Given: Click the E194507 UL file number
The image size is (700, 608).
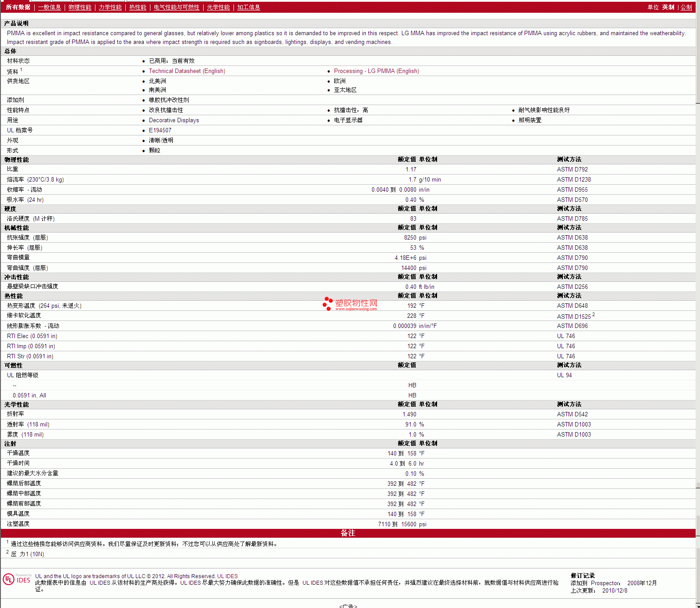Looking at the screenshot, I should 160,131.
